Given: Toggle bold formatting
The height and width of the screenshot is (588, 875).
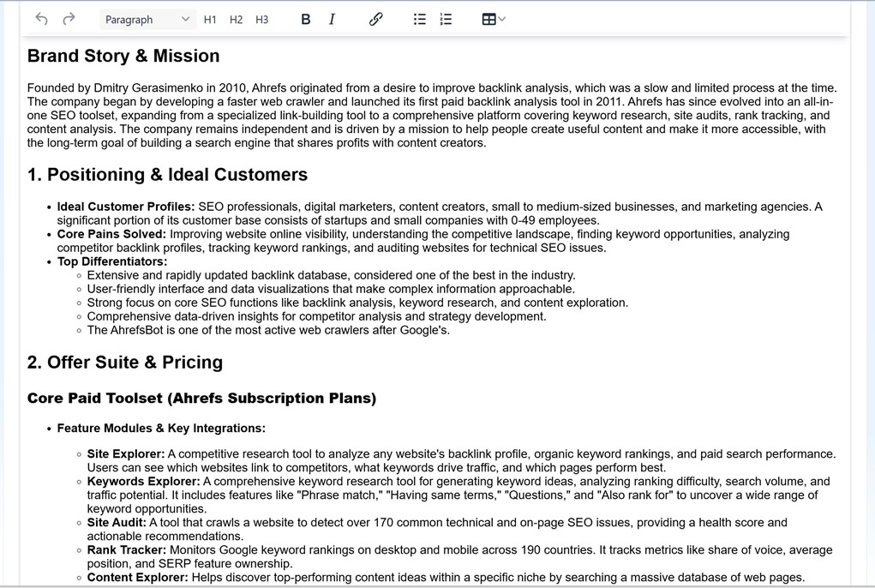Looking at the screenshot, I should (305, 20).
